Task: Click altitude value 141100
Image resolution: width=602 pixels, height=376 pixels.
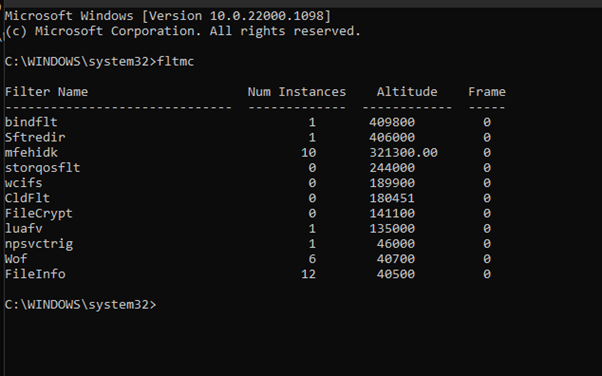Action: [x=392, y=214]
